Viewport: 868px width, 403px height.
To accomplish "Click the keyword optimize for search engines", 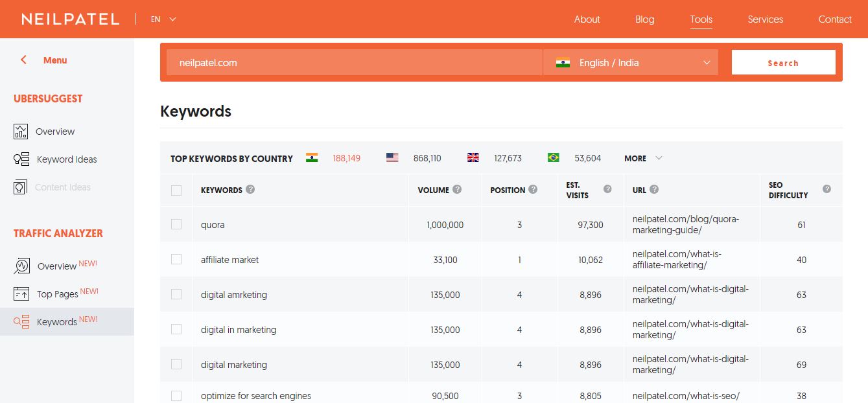I will pos(256,396).
